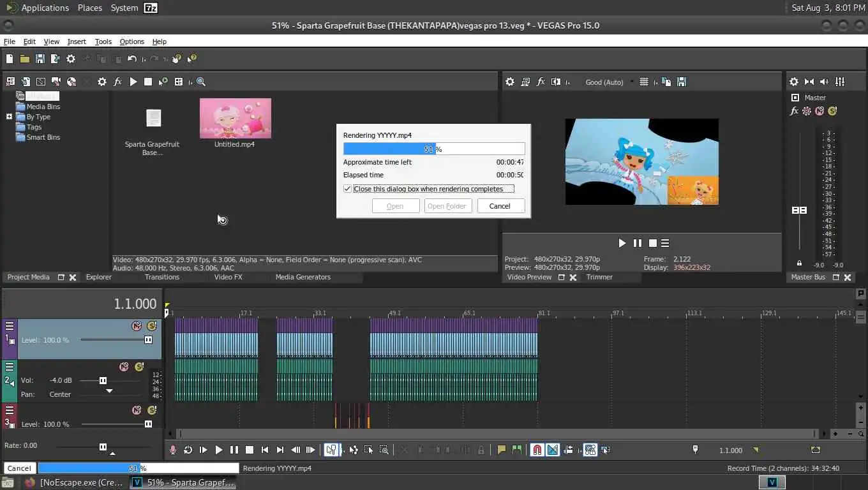868x490 pixels.
Task: Select the Media Bins folder
Action: [43, 107]
